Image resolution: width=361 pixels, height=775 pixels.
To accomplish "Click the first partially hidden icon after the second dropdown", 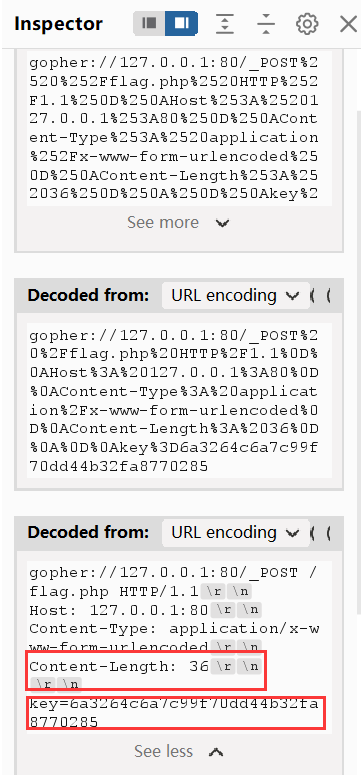I will click(312, 532).
